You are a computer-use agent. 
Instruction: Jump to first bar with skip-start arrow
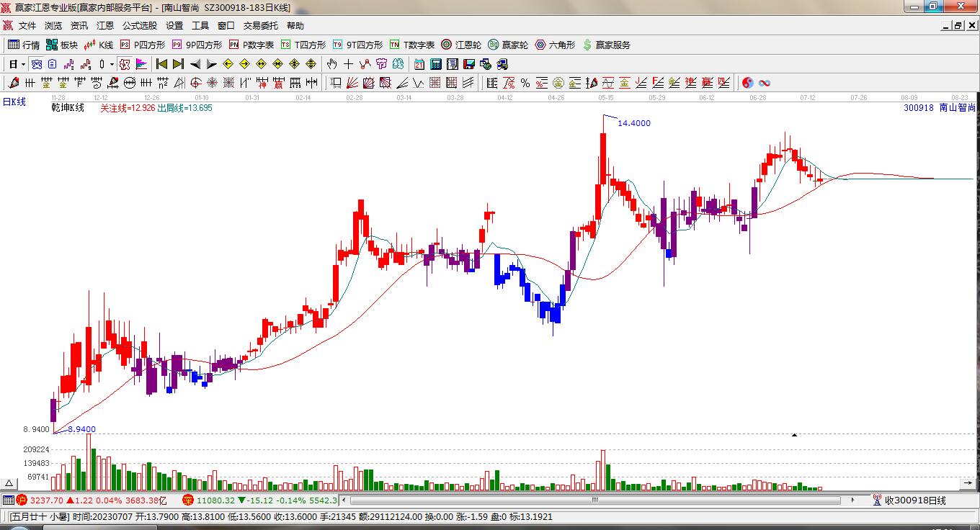tap(161, 64)
